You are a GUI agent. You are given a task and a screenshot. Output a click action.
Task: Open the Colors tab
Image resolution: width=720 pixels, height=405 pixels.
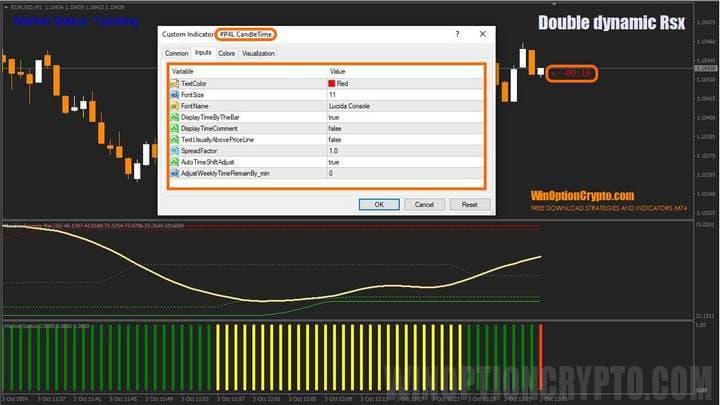227,53
